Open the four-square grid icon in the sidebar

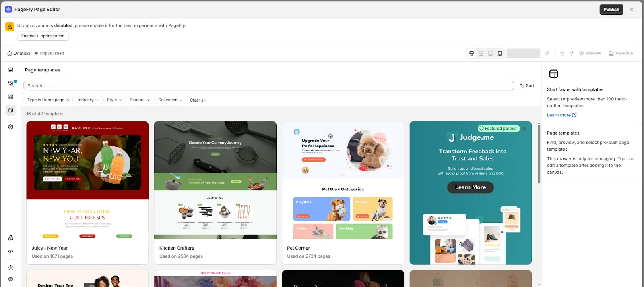tap(11, 97)
